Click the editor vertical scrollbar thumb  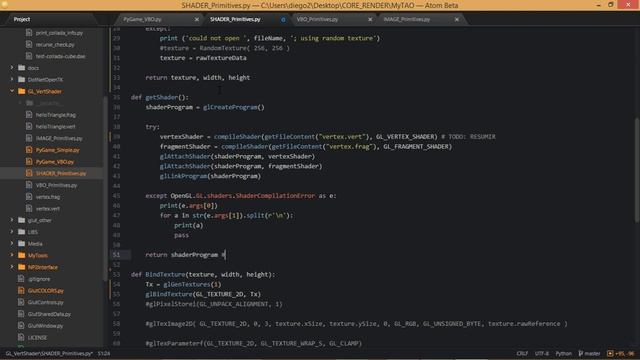coord(637,170)
